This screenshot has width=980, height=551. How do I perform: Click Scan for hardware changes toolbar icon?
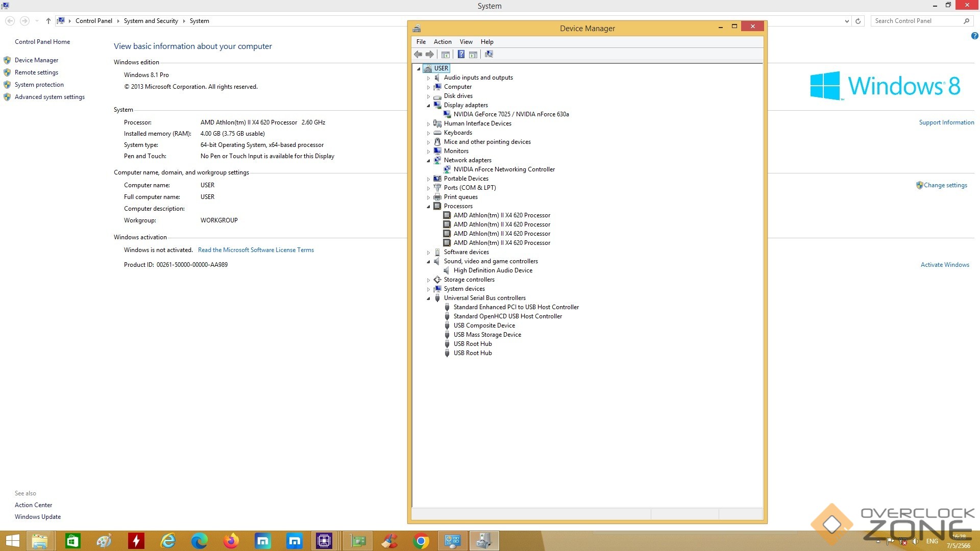click(x=488, y=55)
